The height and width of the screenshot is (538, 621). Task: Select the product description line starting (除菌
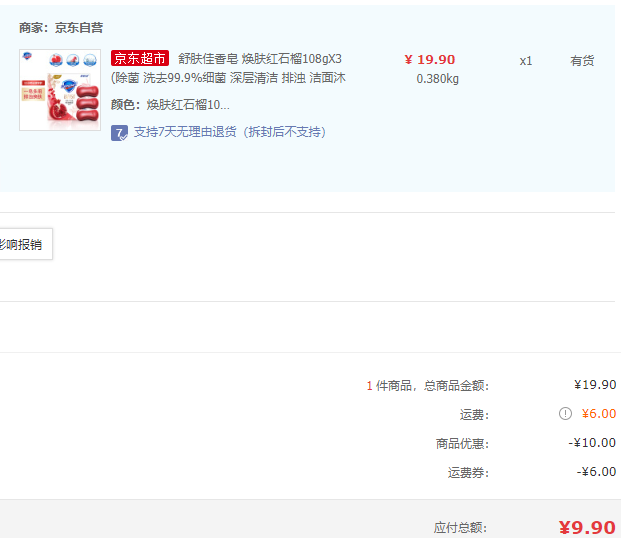click(228, 78)
